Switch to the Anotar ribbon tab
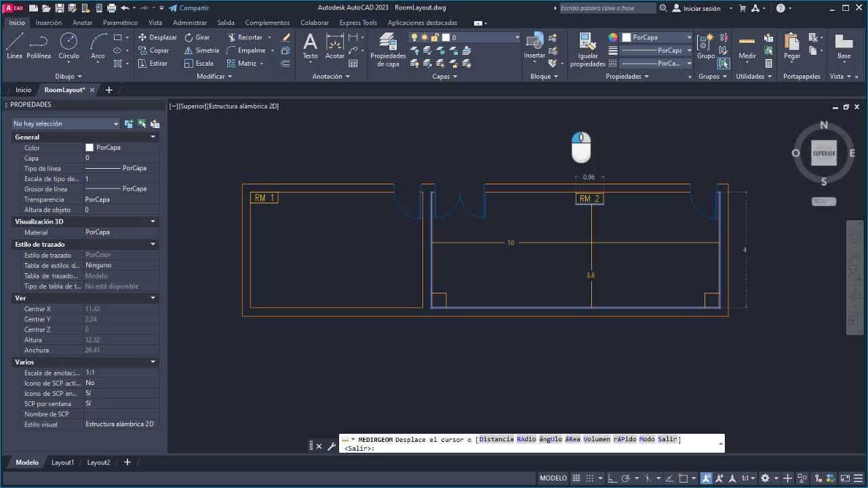This screenshot has width=868, height=488. point(82,22)
